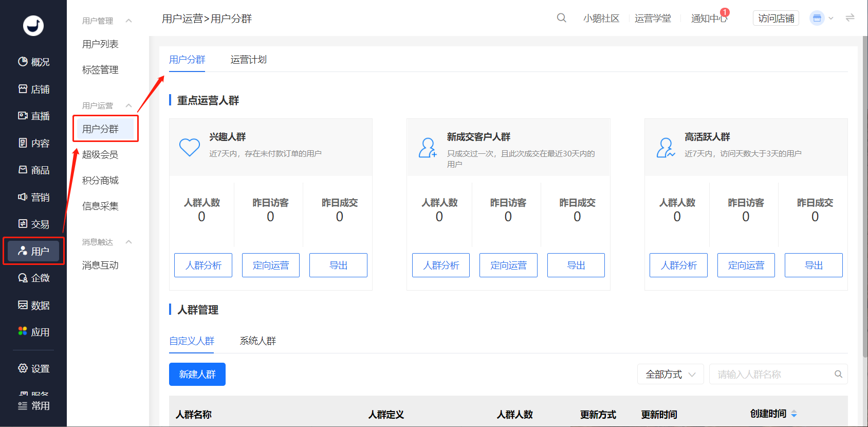Open 积分商城 in the submenu
Screen dimensions: 868x427
click(100, 180)
